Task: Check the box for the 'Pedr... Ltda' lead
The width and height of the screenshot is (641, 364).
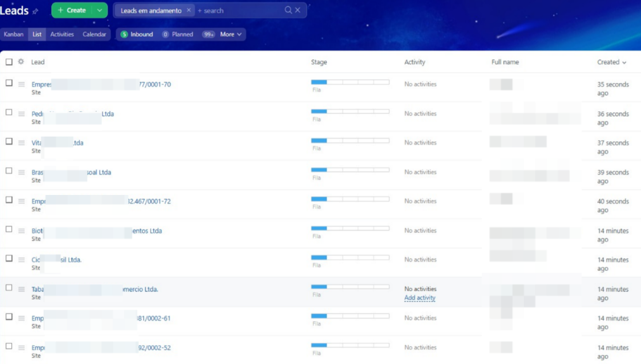Action: pos(9,112)
